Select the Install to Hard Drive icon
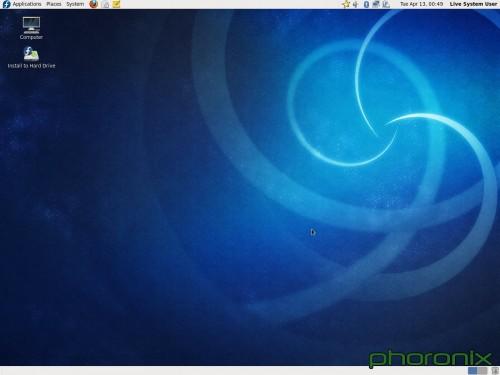500x375 pixels. (31, 57)
